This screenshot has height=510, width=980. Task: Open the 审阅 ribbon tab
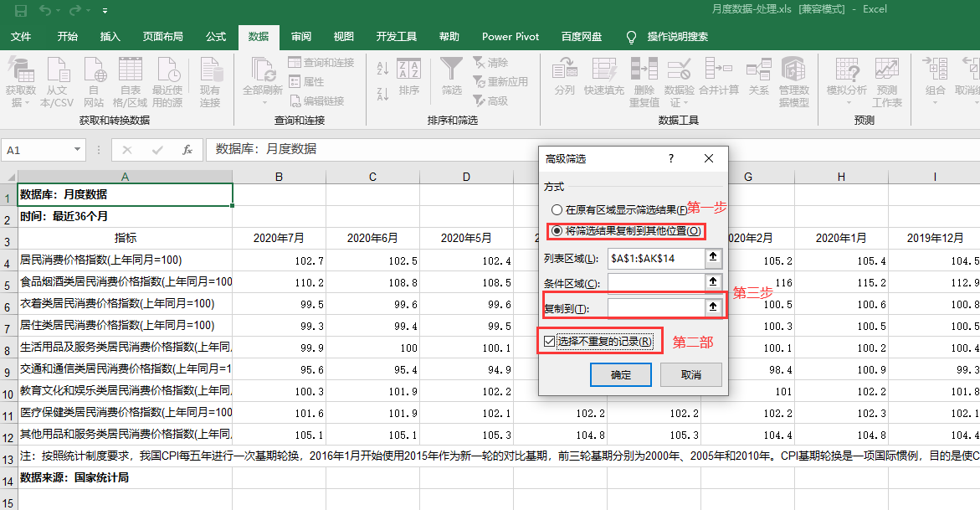[x=300, y=36]
